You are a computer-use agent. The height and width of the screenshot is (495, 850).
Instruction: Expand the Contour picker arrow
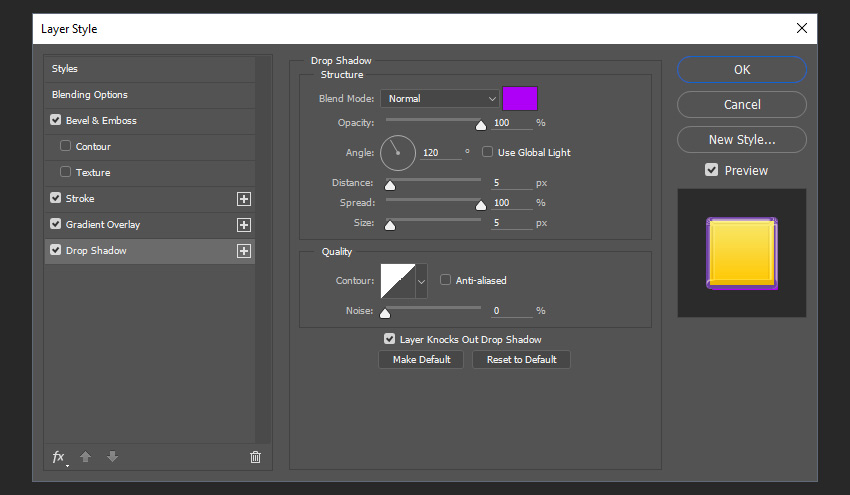(421, 282)
